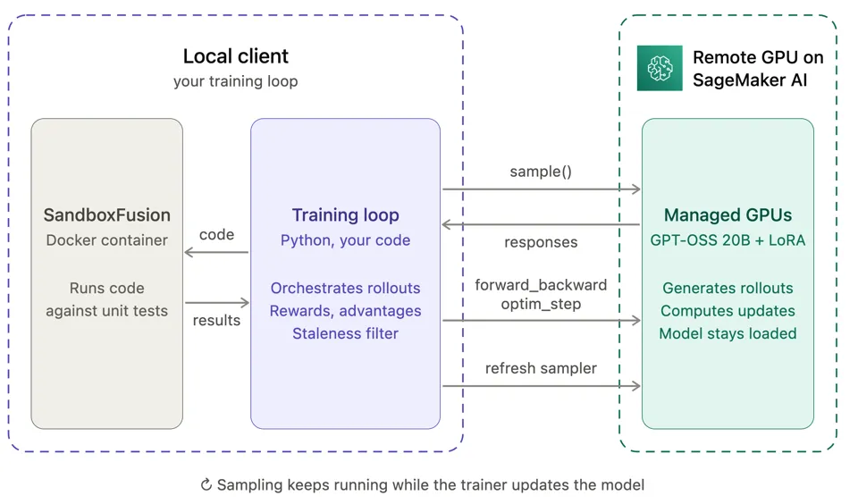Click the Sampling keeps running caption text
858x504 pixels.
(431, 485)
